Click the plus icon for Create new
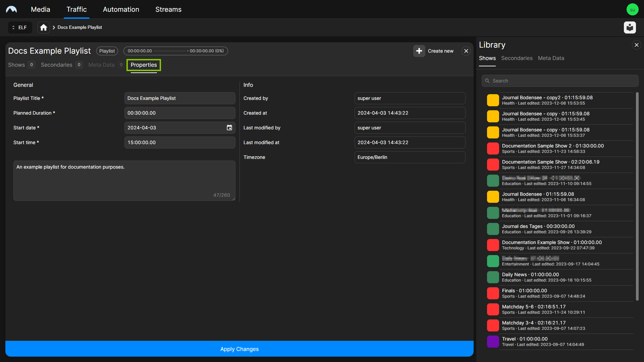The width and height of the screenshot is (644, 362). [419, 51]
